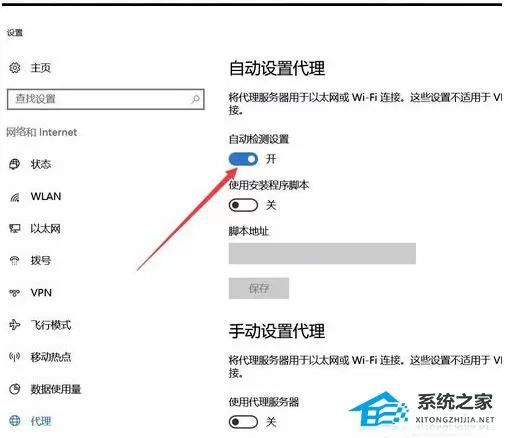Click the 数据使用量 pie chart icon
The width and height of the screenshot is (510, 438).
[x=15, y=389]
